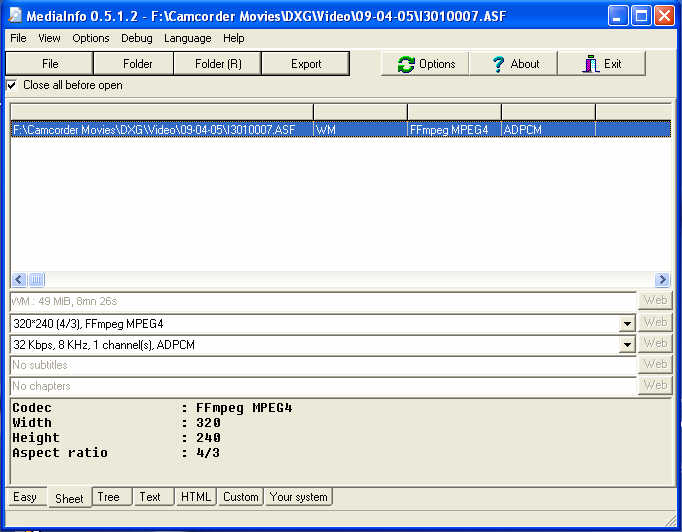The height and width of the screenshot is (532, 682).
Task: Click the Codec : FFmpeg MPEG4 line
Action: tap(152, 408)
